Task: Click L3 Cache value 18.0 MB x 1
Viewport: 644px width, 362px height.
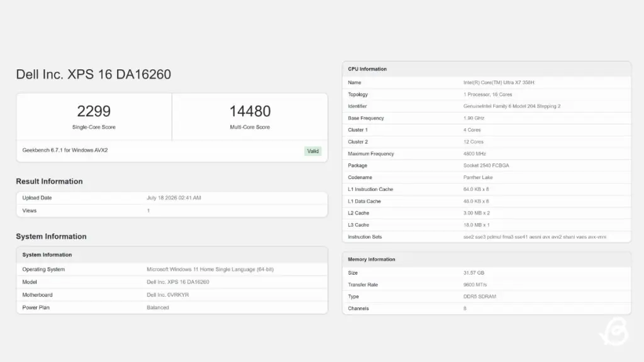Action: click(477, 226)
